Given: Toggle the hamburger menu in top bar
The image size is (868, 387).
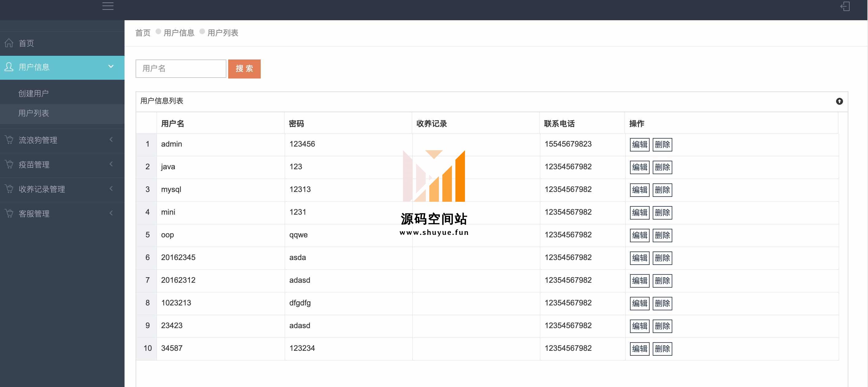Looking at the screenshot, I should click(x=108, y=6).
